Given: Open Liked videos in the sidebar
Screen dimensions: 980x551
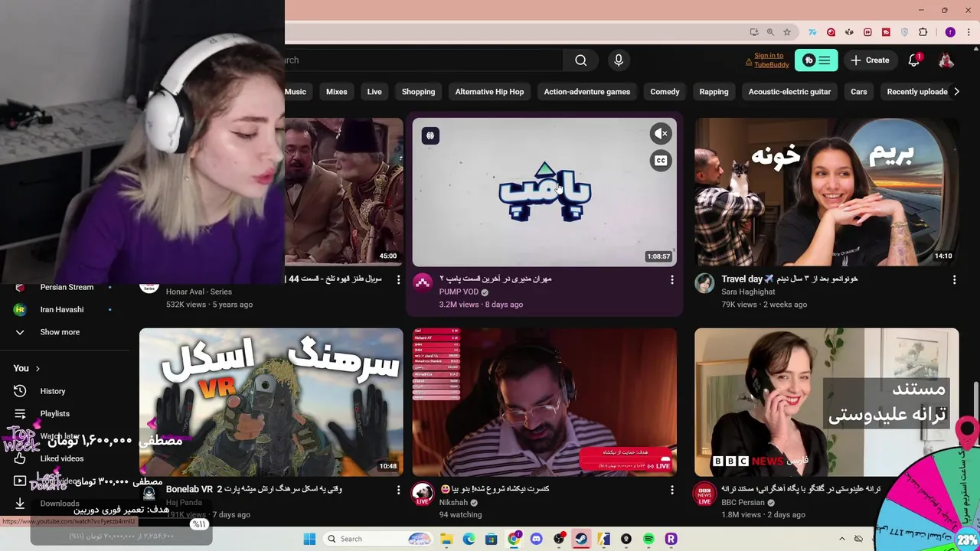Looking at the screenshot, I should coord(62,458).
